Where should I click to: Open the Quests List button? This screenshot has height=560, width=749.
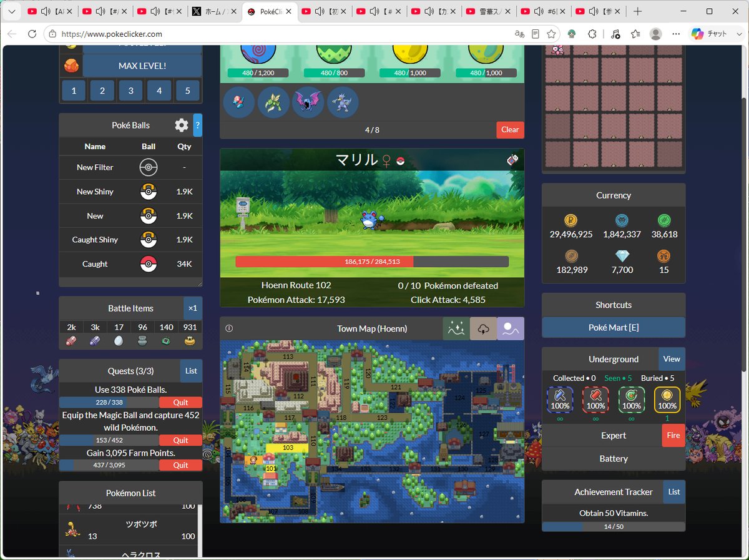tap(191, 371)
